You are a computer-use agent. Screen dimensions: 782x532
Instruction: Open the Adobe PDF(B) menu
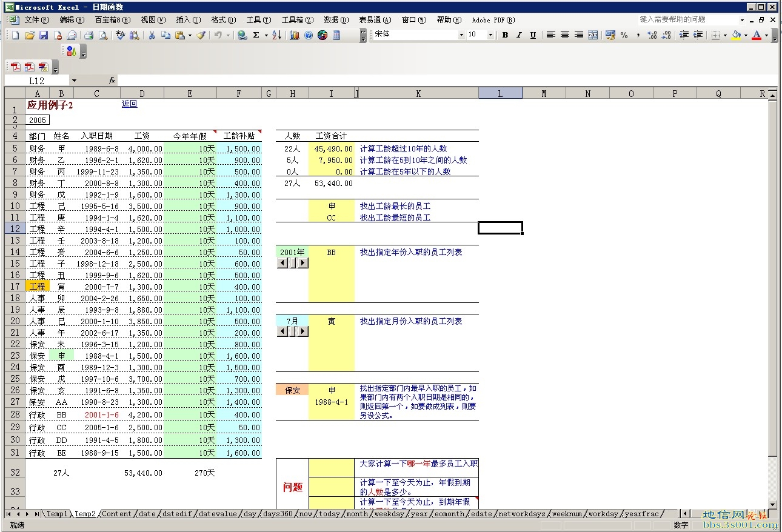(493, 20)
